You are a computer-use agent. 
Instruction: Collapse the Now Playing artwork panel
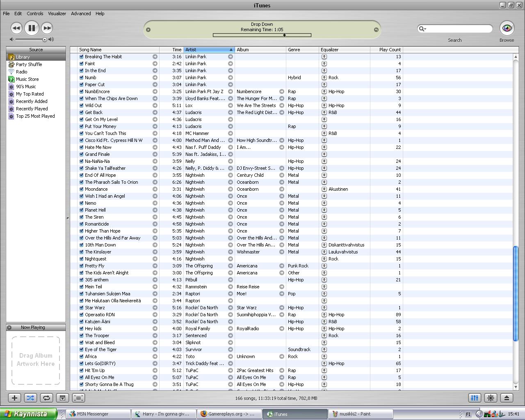coord(9,327)
